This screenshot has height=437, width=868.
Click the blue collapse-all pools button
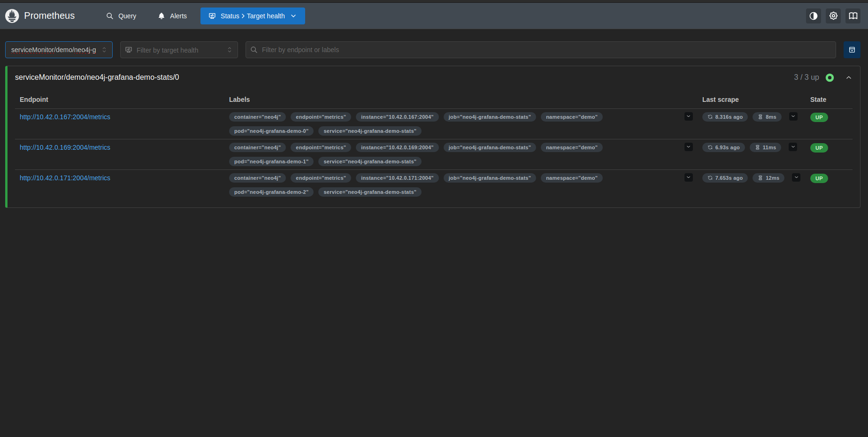pos(852,50)
